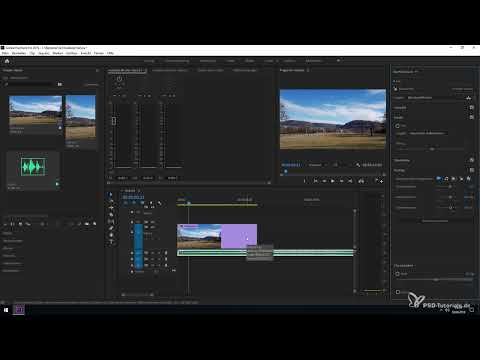Image resolution: width=480 pixels, height=360 pixels.
Task: Open the Hilfe menu
Action: point(110,53)
